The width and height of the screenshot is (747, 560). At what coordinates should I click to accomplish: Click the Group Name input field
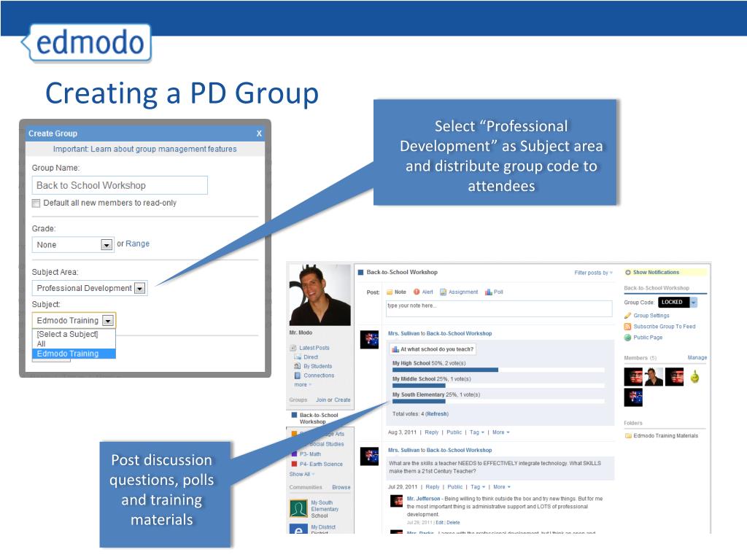tap(120, 185)
